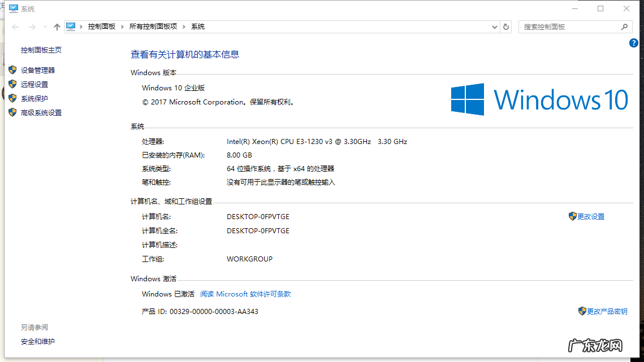Click the back navigation arrow
644x362 pixels.
(x=14, y=26)
